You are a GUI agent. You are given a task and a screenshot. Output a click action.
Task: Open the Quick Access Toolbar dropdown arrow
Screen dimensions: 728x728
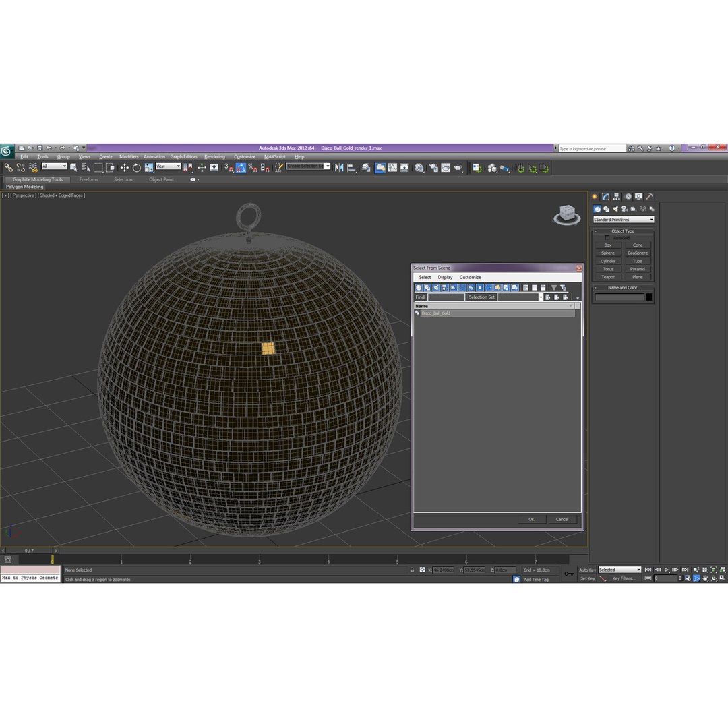pos(84,148)
